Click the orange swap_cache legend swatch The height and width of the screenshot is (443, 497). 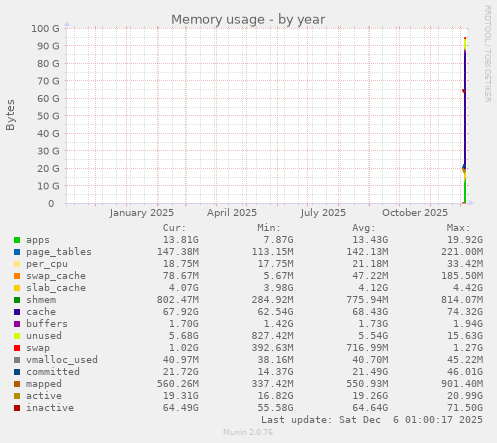(17, 276)
